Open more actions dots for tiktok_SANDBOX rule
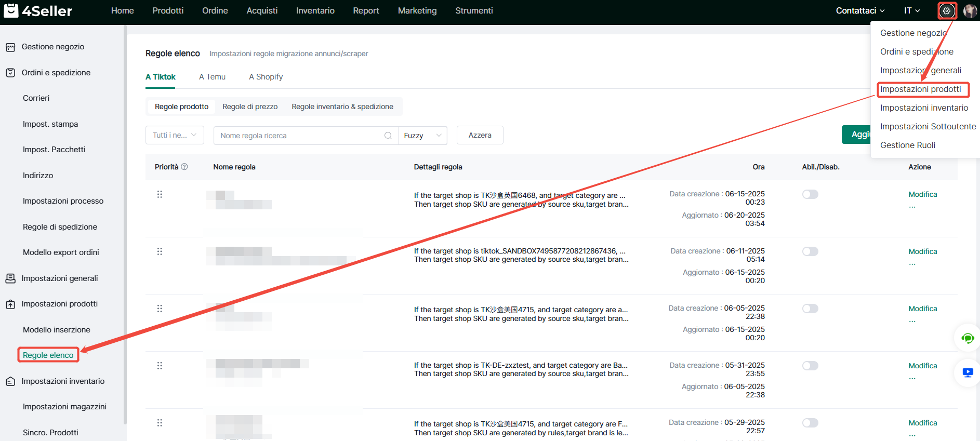980x441 pixels. click(912, 264)
